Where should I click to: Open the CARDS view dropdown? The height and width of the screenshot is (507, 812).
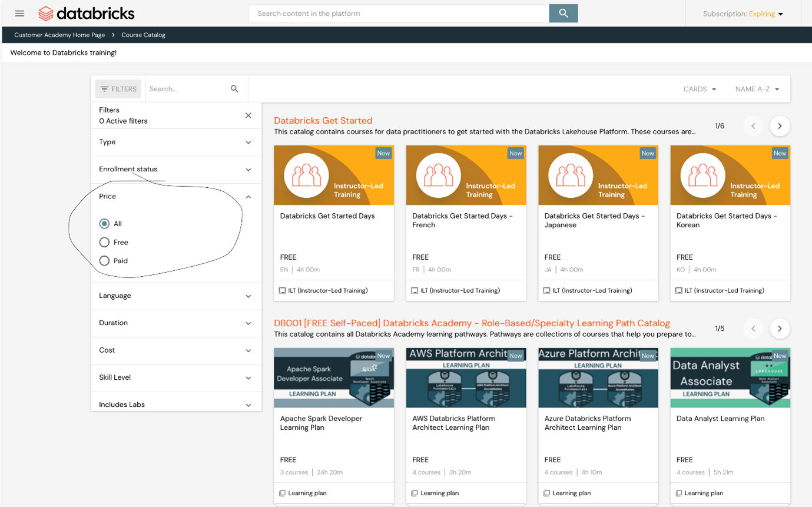(x=700, y=90)
